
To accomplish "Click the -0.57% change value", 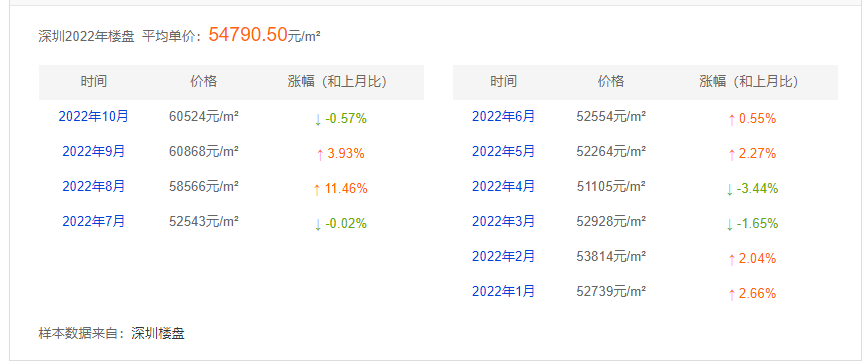I will point(346,119).
